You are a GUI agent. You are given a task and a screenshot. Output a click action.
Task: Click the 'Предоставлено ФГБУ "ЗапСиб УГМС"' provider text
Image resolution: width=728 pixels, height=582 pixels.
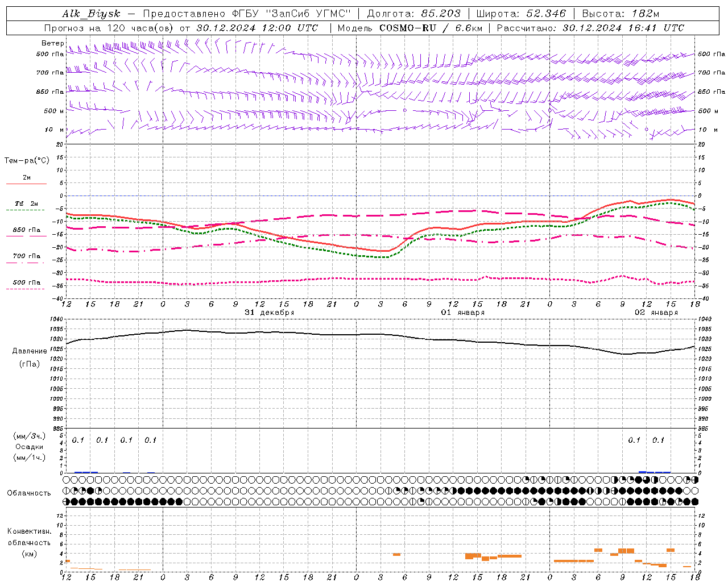(247, 14)
